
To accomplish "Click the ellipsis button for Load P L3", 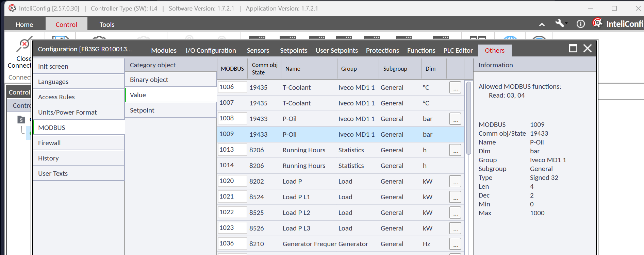I will (455, 228).
